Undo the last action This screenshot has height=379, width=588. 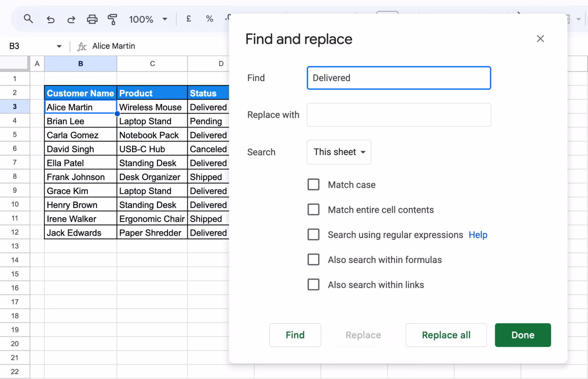point(51,19)
